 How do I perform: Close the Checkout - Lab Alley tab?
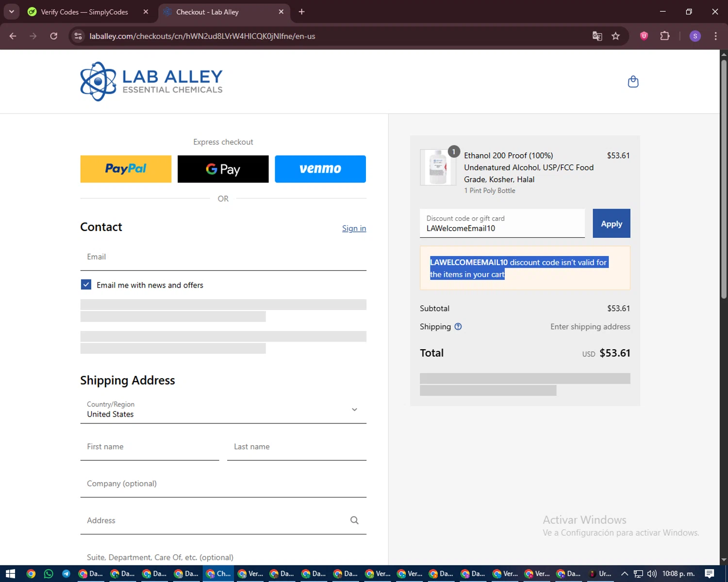(x=281, y=12)
